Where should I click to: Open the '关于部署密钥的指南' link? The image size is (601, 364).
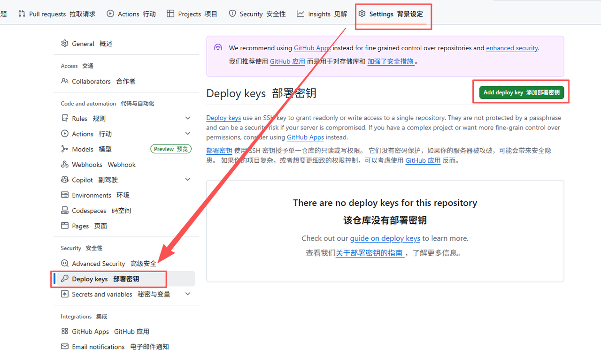pos(370,253)
